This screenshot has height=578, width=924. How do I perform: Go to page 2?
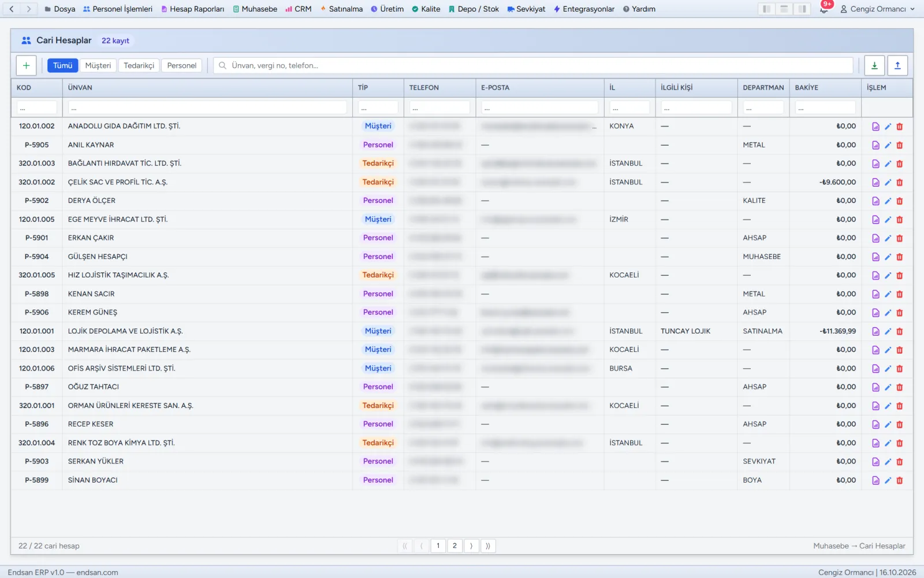tap(454, 546)
